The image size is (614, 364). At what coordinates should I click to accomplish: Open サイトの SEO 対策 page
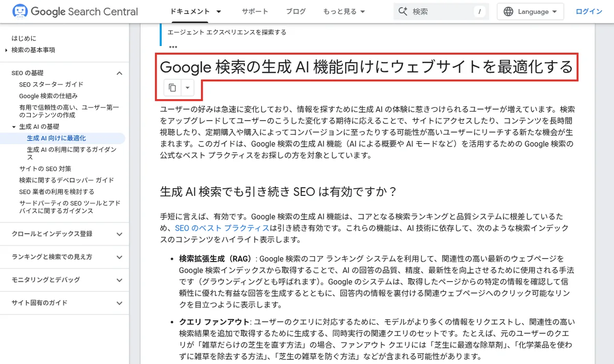pos(45,169)
